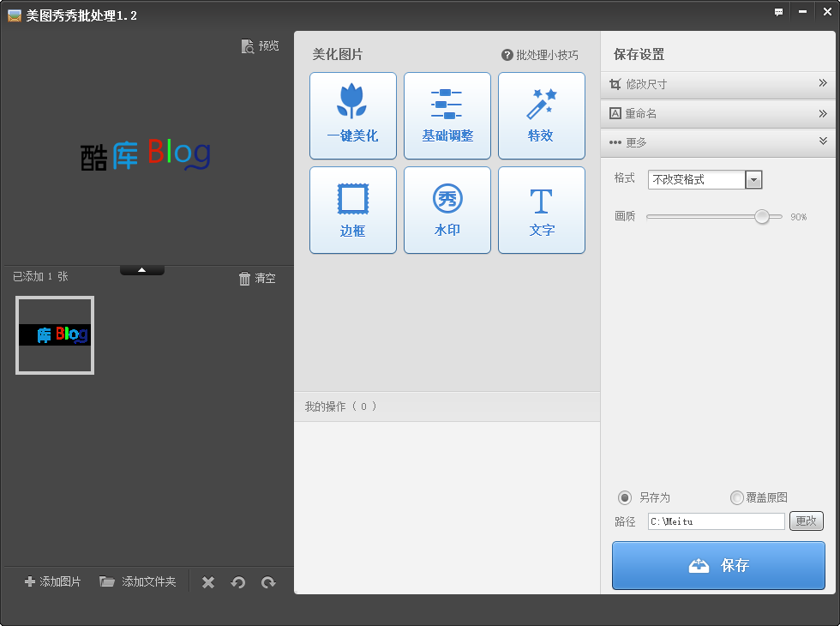This screenshot has height=626, width=840.
Task: Click the blue 保存 save button
Action: 718,565
